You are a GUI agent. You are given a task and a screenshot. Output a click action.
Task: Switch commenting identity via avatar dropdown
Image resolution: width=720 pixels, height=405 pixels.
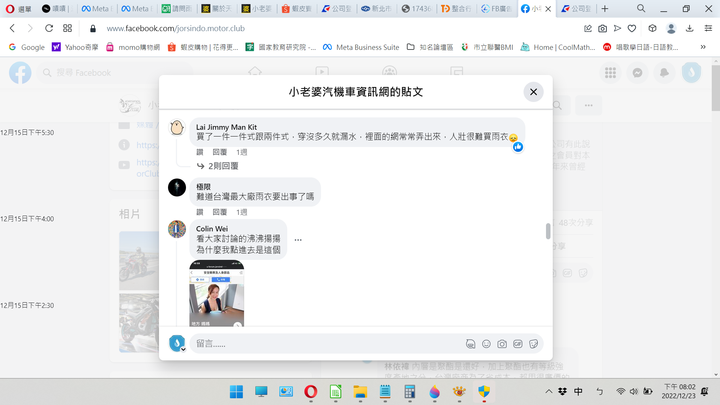pyautogui.click(x=177, y=343)
